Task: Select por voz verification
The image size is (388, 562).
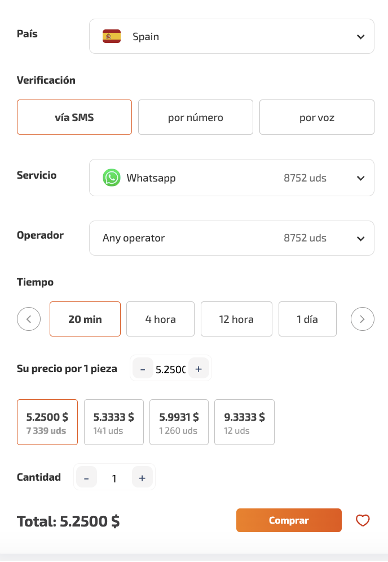Action: [317, 117]
